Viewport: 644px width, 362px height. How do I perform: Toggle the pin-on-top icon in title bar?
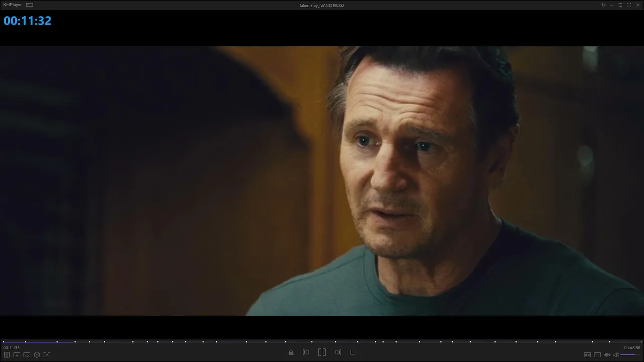pos(603,5)
